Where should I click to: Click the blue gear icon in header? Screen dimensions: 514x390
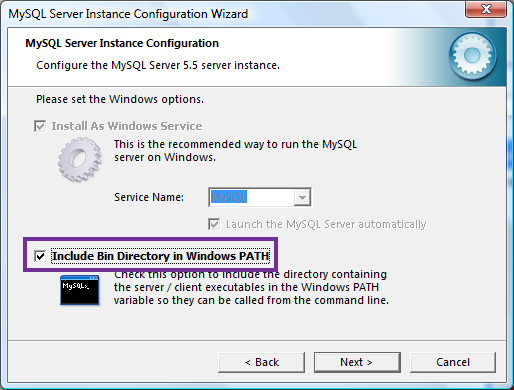472,55
